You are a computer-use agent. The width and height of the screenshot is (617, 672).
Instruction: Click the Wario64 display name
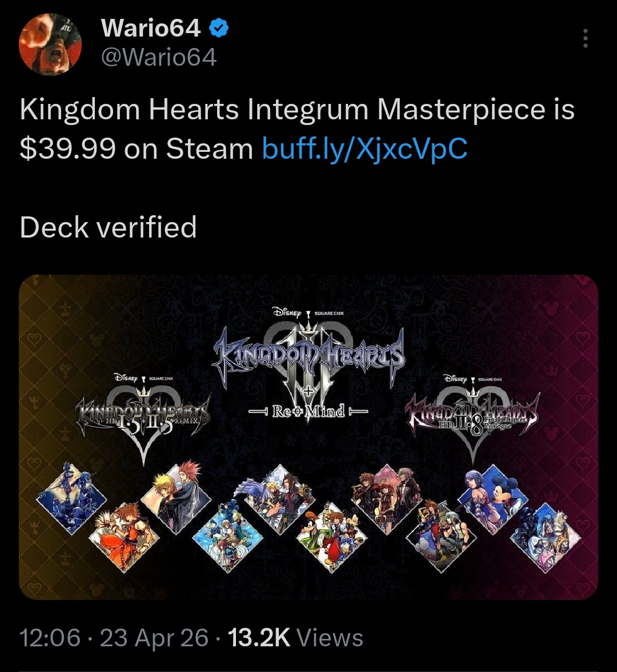(x=151, y=29)
